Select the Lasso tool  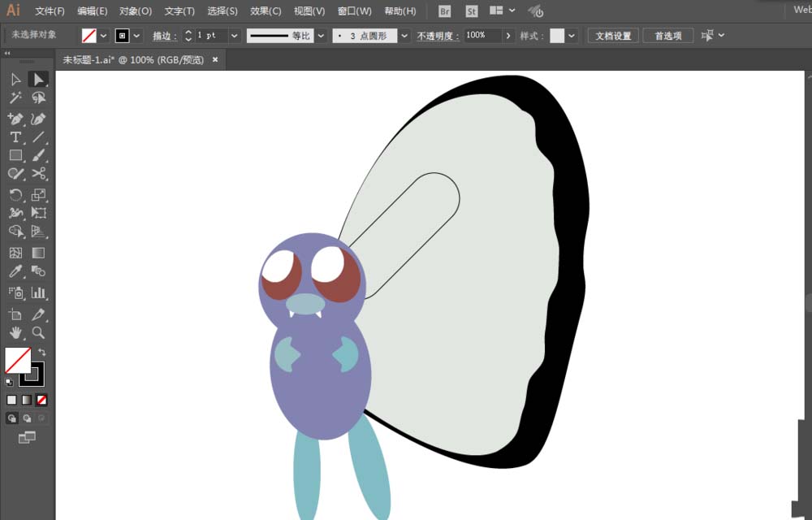coord(38,97)
